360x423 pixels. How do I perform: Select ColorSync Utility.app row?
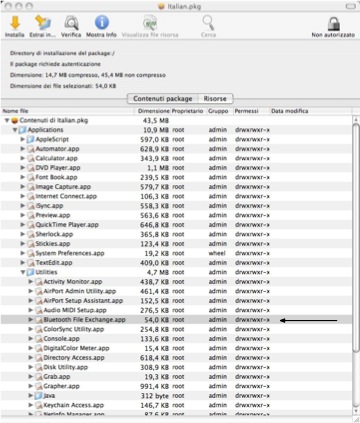(176, 329)
